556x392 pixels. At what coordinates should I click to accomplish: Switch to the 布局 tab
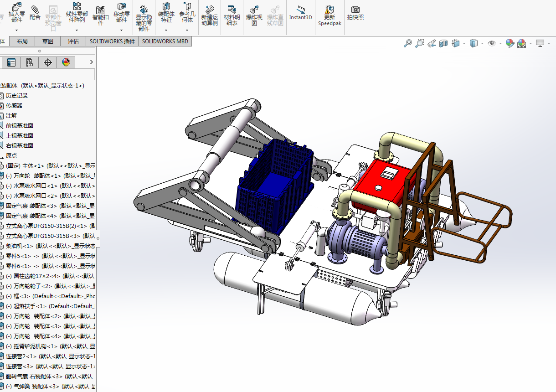coord(22,41)
